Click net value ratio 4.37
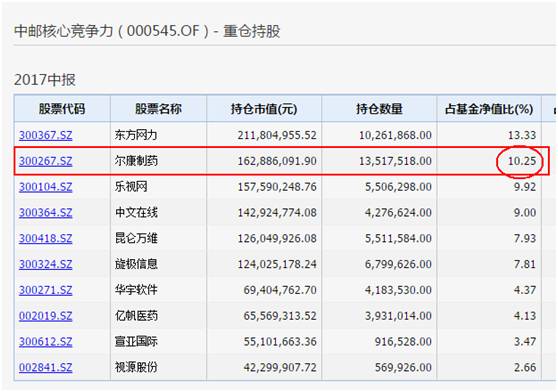 click(525, 290)
